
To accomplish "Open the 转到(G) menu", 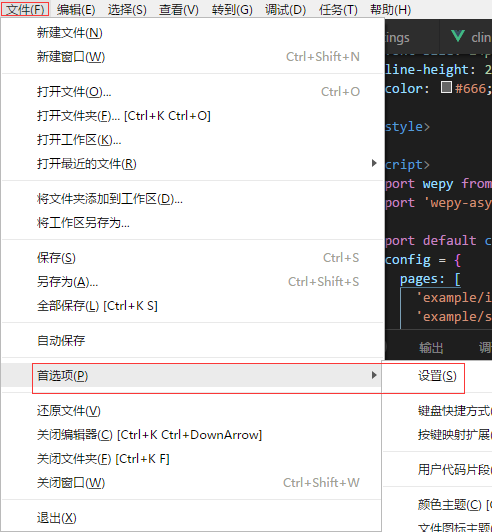I will 232,10.
